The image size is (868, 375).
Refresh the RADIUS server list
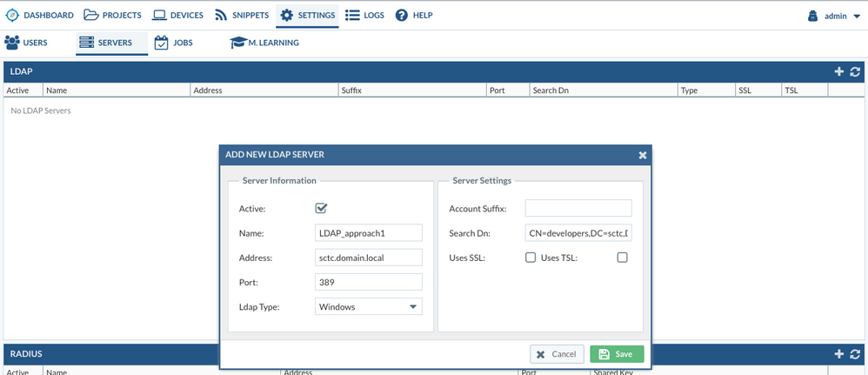coord(855,354)
